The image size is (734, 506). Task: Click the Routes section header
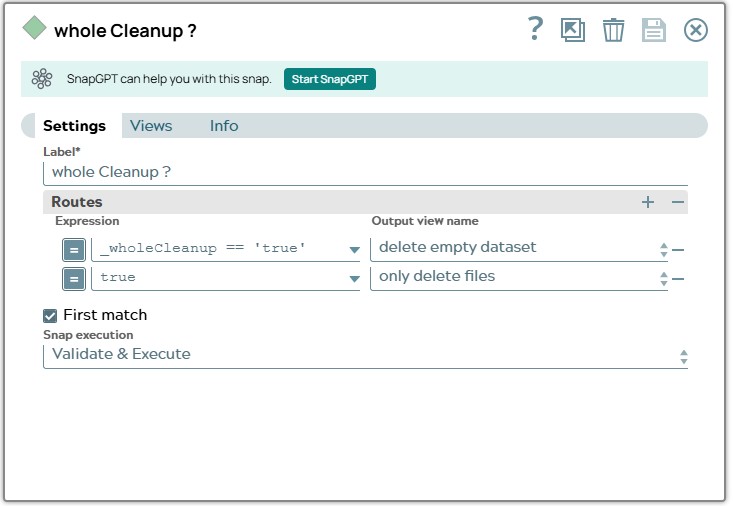point(365,202)
